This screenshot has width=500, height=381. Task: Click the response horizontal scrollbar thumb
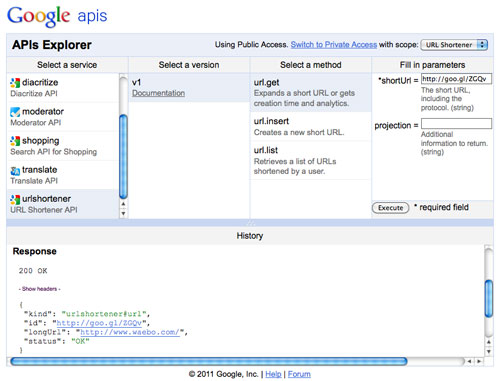click(x=209, y=361)
